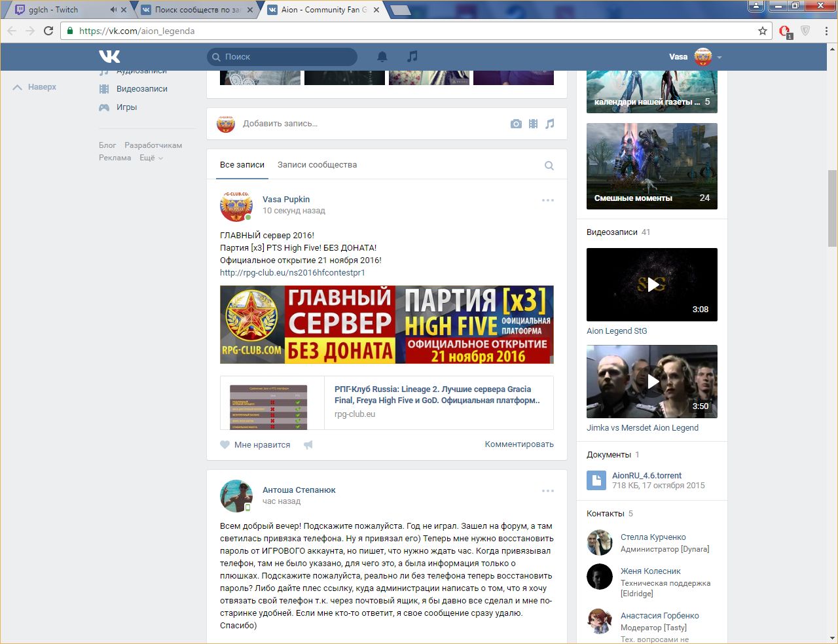Like Vasa Pupkin post heart icon
Image resolution: width=838 pixels, height=644 pixels.
[225, 445]
